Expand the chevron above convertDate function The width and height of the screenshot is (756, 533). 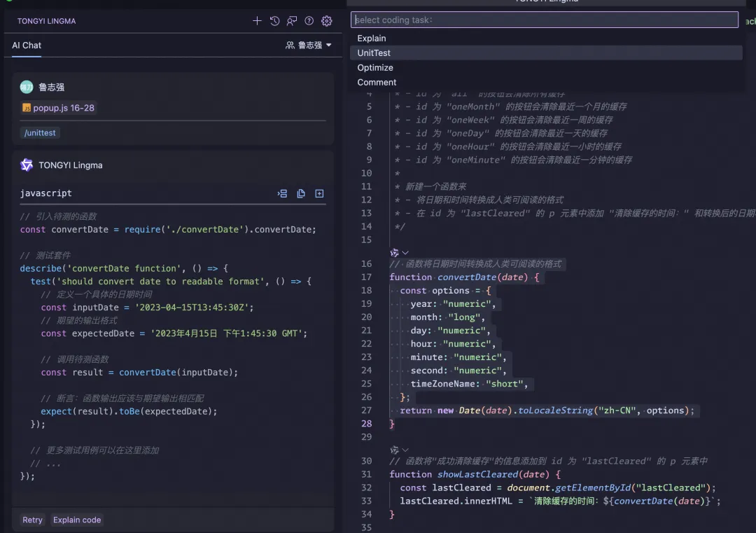coord(405,253)
